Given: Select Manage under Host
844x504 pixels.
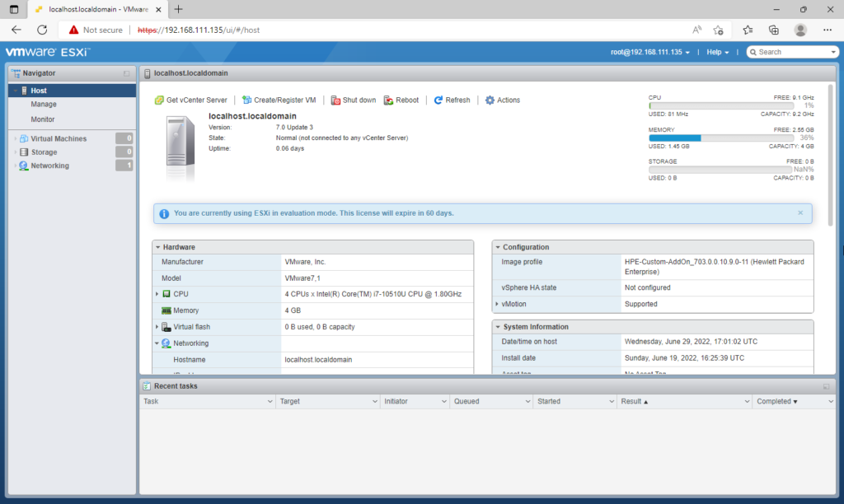Looking at the screenshot, I should [x=44, y=105].
